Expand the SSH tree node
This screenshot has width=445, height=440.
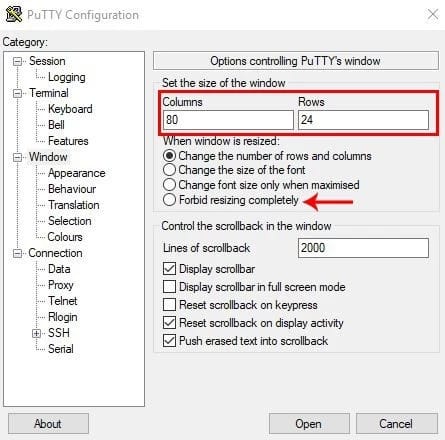pyautogui.click(x=36, y=333)
